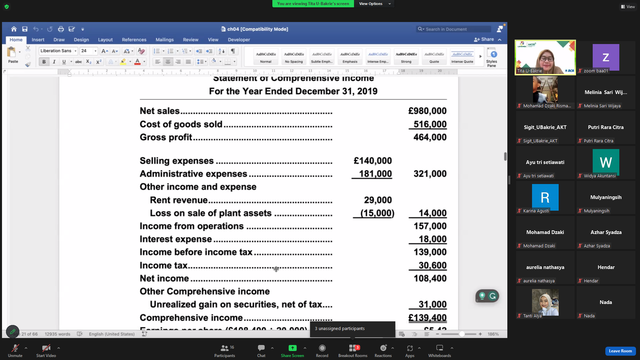640x360 pixels.
Task: Open Zoom Reactions
Action: pyautogui.click(x=383, y=351)
